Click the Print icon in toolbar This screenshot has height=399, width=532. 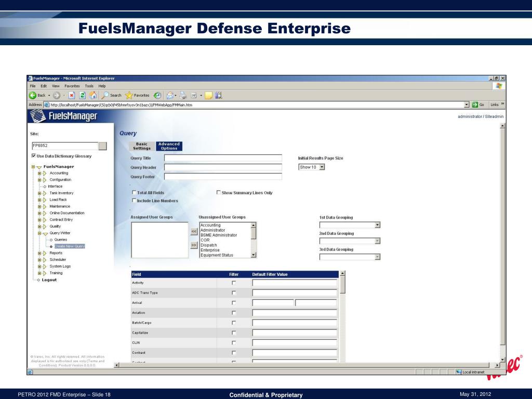183,96
